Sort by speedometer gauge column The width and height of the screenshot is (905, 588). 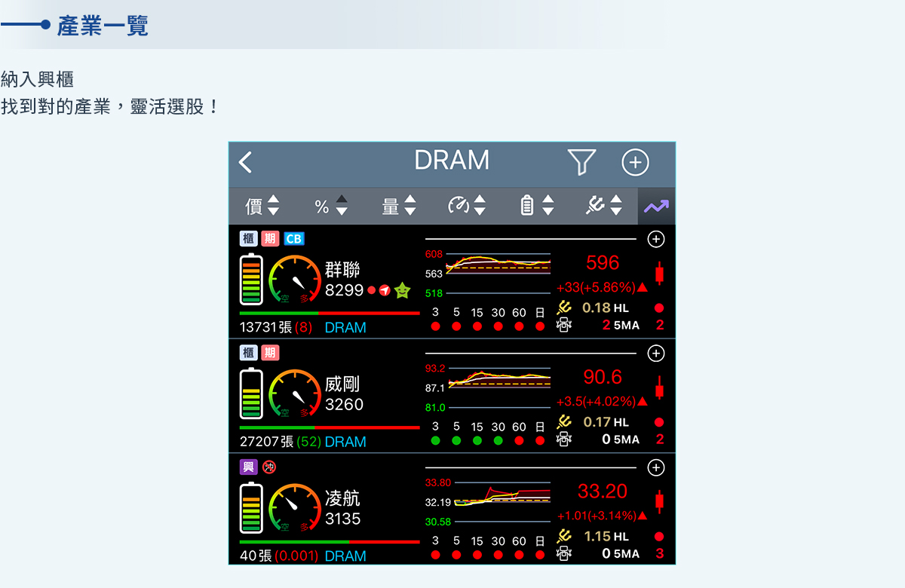point(467,206)
